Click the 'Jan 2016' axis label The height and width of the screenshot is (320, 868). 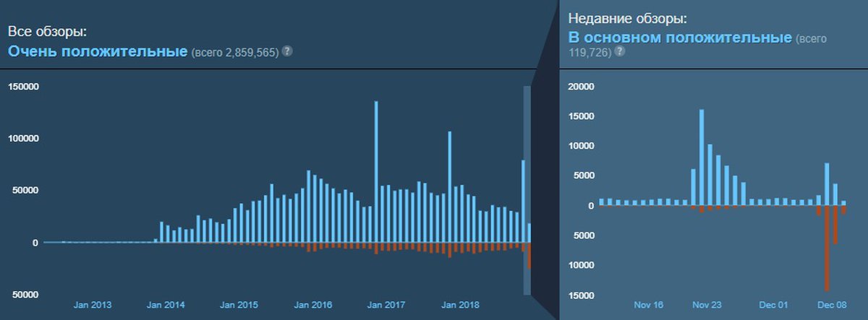pyautogui.click(x=313, y=306)
